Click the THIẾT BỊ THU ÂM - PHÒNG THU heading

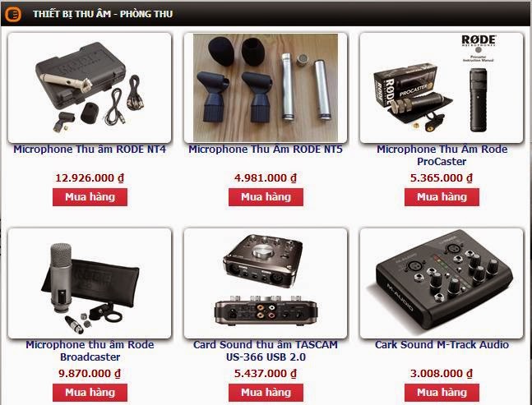103,14
